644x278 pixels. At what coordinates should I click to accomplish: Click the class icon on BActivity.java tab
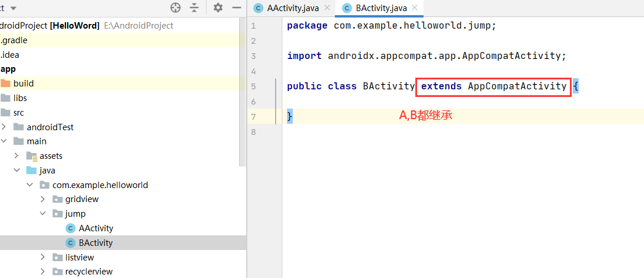pos(347,8)
